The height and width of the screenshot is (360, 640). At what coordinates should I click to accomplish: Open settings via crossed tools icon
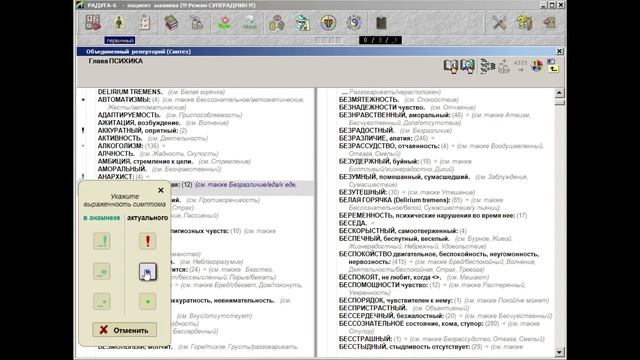tap(499, 23)
